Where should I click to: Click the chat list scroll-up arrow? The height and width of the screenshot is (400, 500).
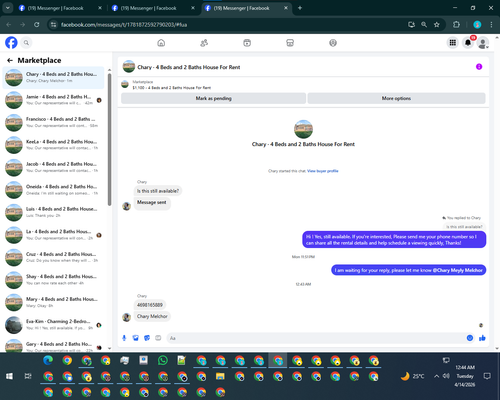pyautogui.click(x=109, y=70)
